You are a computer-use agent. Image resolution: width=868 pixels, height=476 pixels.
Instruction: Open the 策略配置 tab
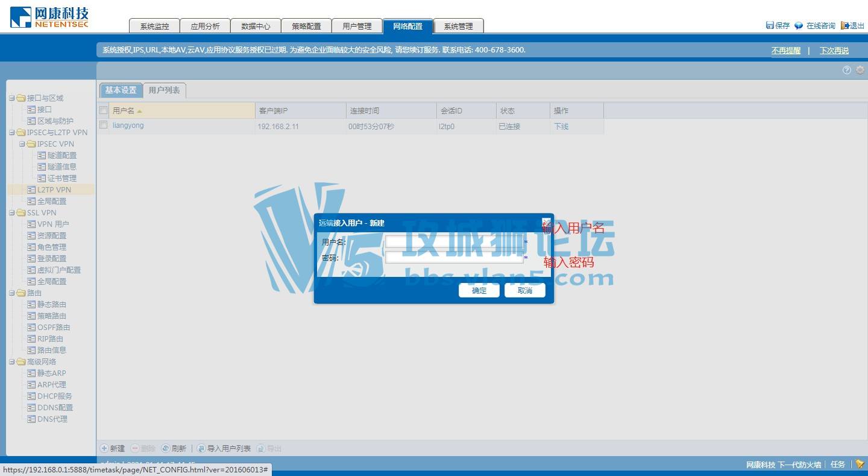[x=306, y=26]
